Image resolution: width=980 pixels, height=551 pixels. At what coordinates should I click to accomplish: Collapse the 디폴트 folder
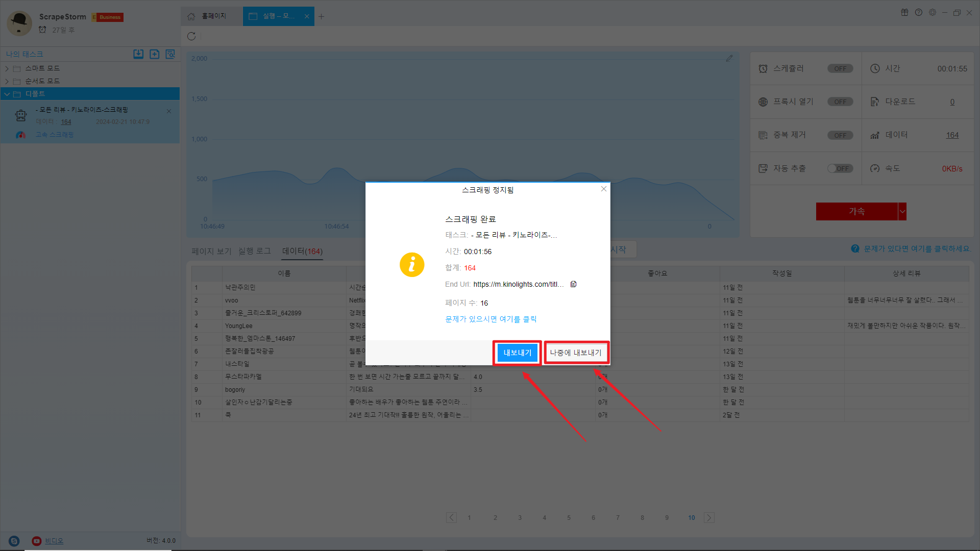pyautogui.click(x=7, y=94)
